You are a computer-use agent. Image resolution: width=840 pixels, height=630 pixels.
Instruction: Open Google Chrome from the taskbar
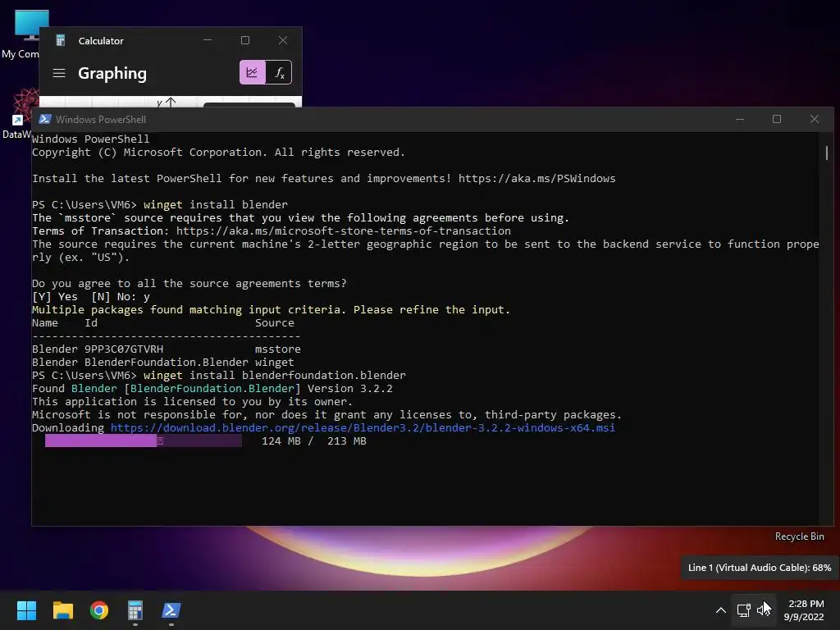pos(99,610)
